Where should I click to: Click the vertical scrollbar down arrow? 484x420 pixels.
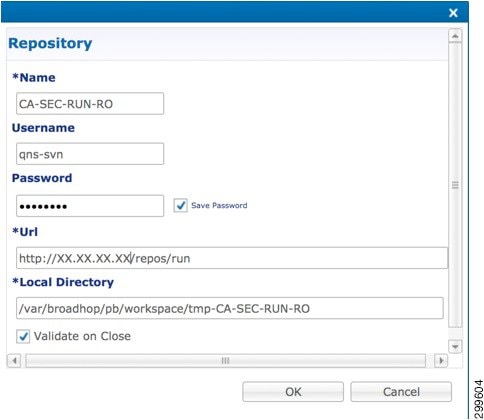click(x=455, y=346)
